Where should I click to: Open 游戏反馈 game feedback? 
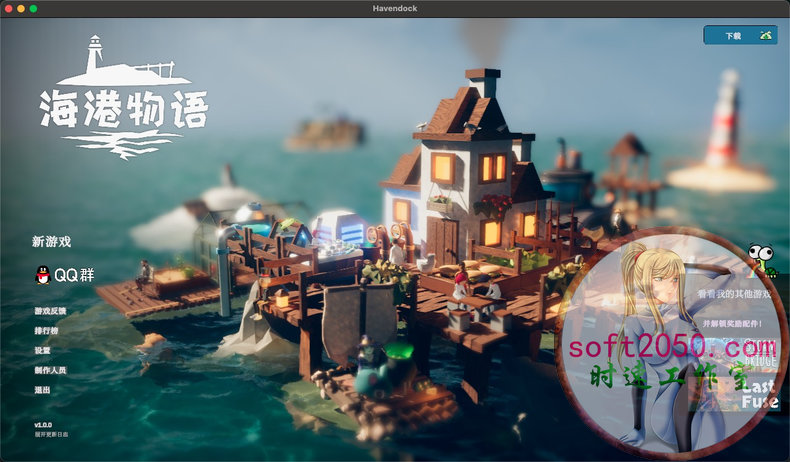click(x=49, y=312)
